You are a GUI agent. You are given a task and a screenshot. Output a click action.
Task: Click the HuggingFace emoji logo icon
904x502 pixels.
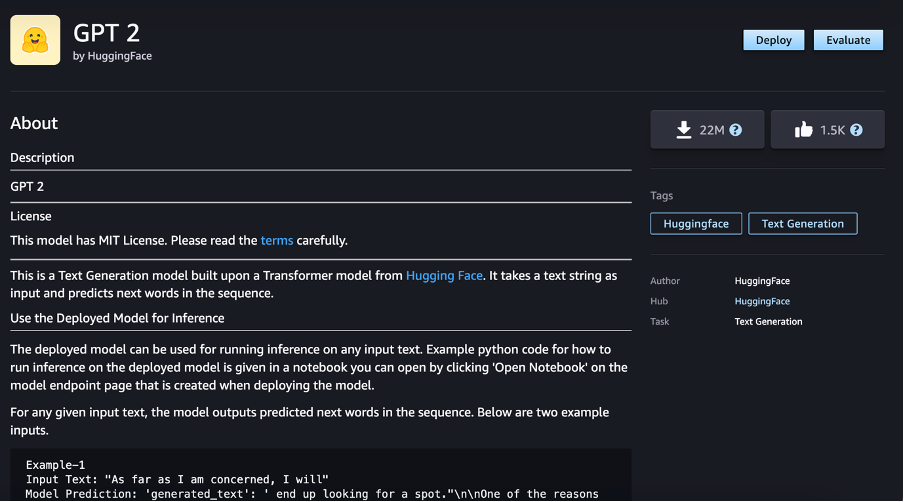pyautogui.click(x=35, y=40)
